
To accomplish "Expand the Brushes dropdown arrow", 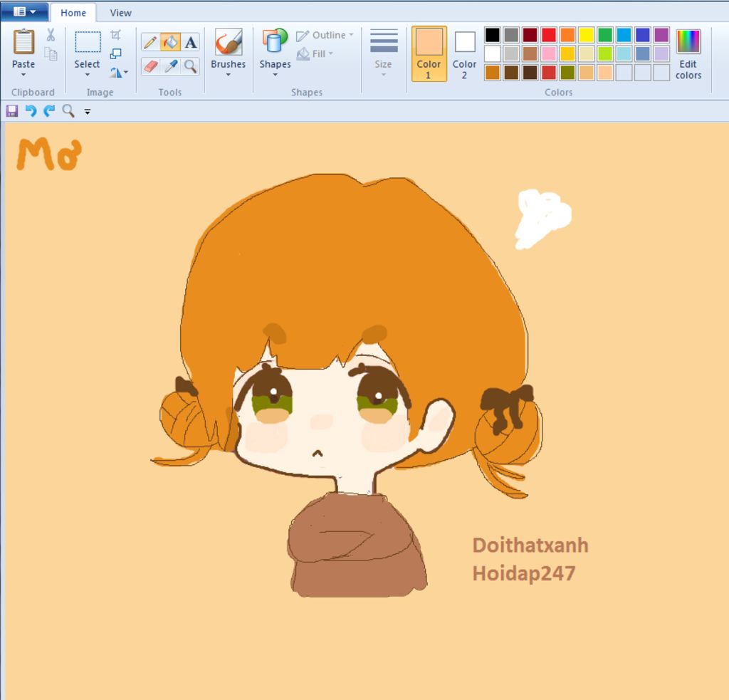I will tap(229, 75).
